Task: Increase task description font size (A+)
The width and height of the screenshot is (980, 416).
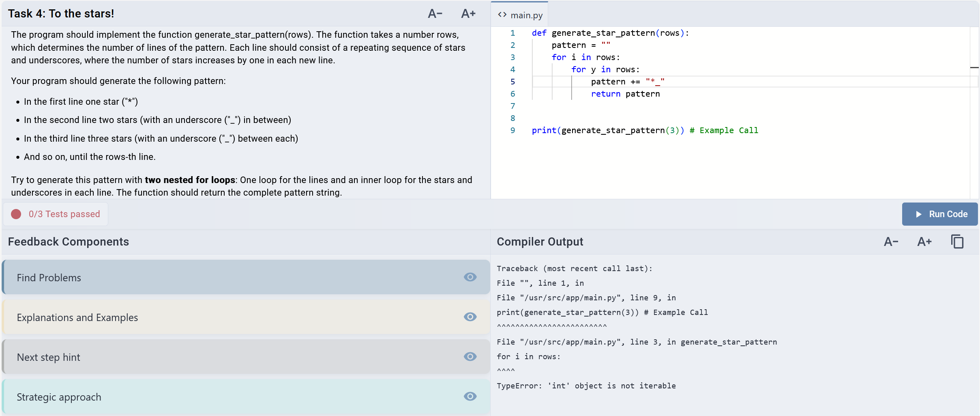Action: coord(468,14)
